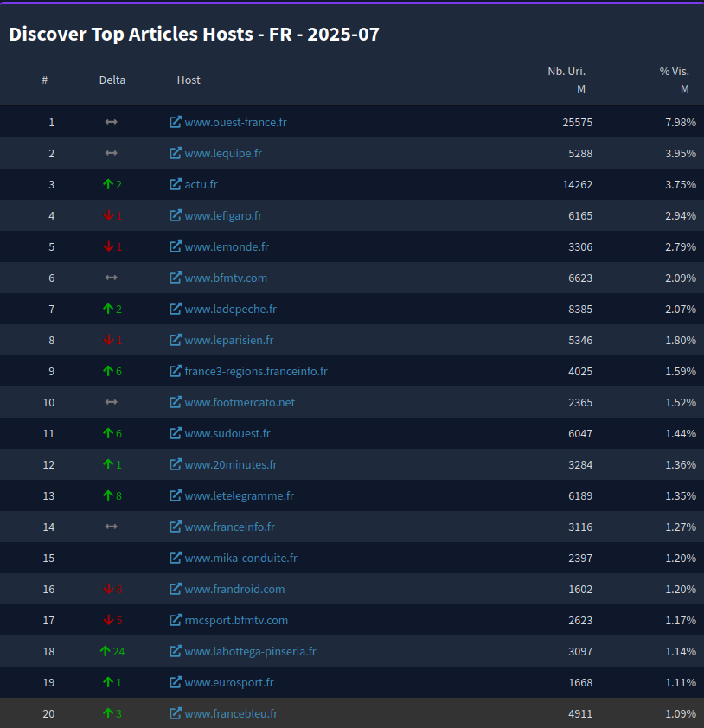Open the www.ouest-france.fr host link
The width and height of the screenshot is (704, 728).
pyautogui.click(x=235, y=122)
